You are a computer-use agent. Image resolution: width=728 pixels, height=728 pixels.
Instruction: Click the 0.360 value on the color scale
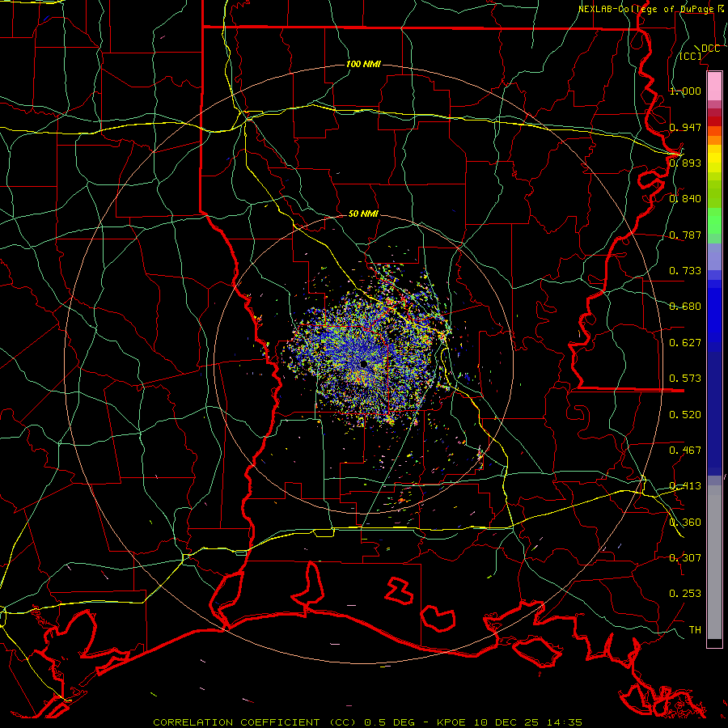685,523
